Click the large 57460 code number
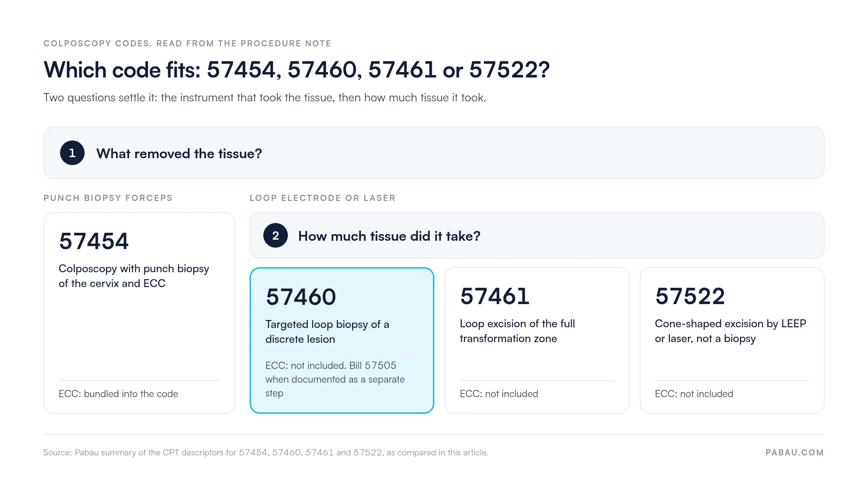The image size is (868, 488). tap(301, 297)
